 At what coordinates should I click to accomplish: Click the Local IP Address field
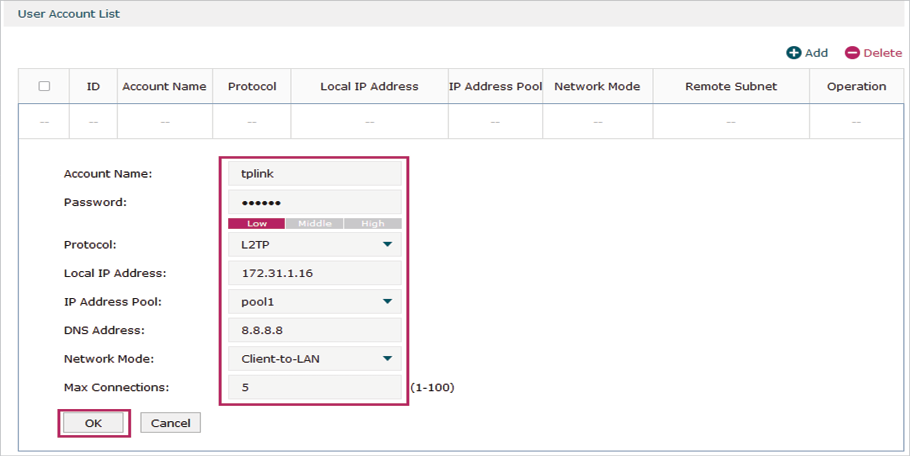click(314, 273)
